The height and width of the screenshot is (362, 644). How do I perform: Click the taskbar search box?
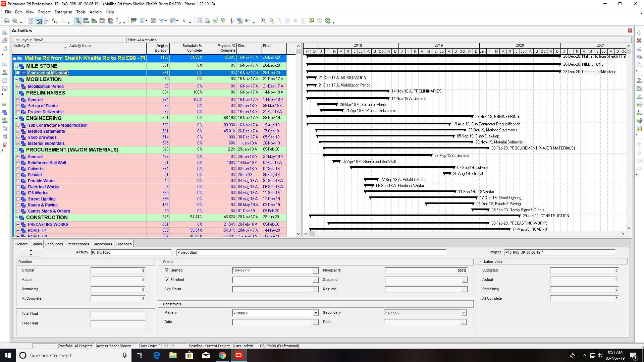(74, 355)
